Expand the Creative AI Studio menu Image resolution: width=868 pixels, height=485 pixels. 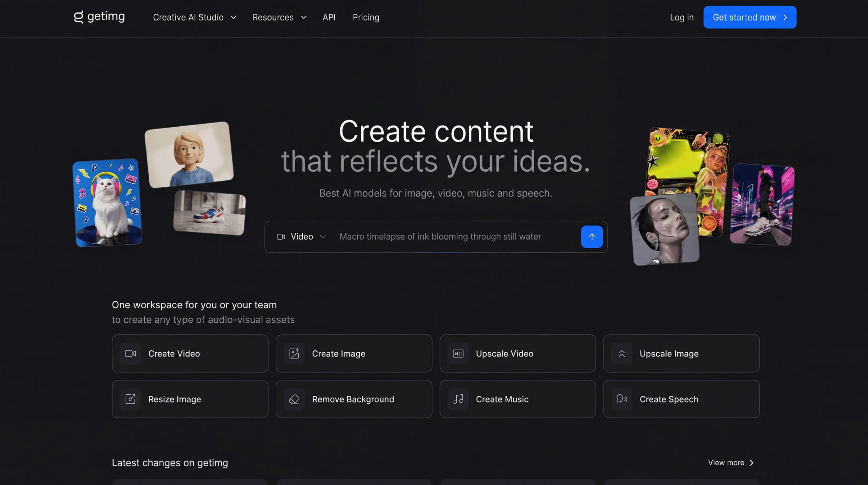[194, 17]
